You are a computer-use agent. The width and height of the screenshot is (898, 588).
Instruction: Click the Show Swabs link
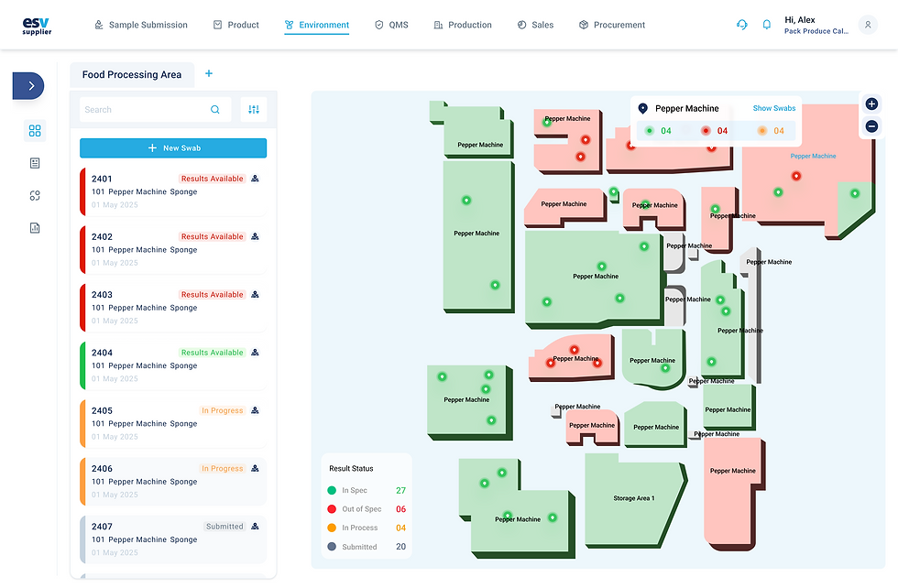pos(773,108)
